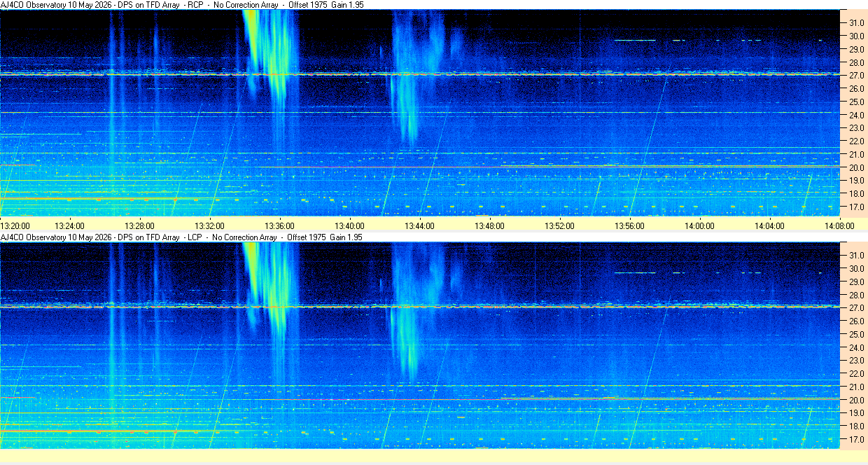Screen dimensions: 868x465
Task: Click the 14:00:00 time axis label
Action: [x=699, y=225]
